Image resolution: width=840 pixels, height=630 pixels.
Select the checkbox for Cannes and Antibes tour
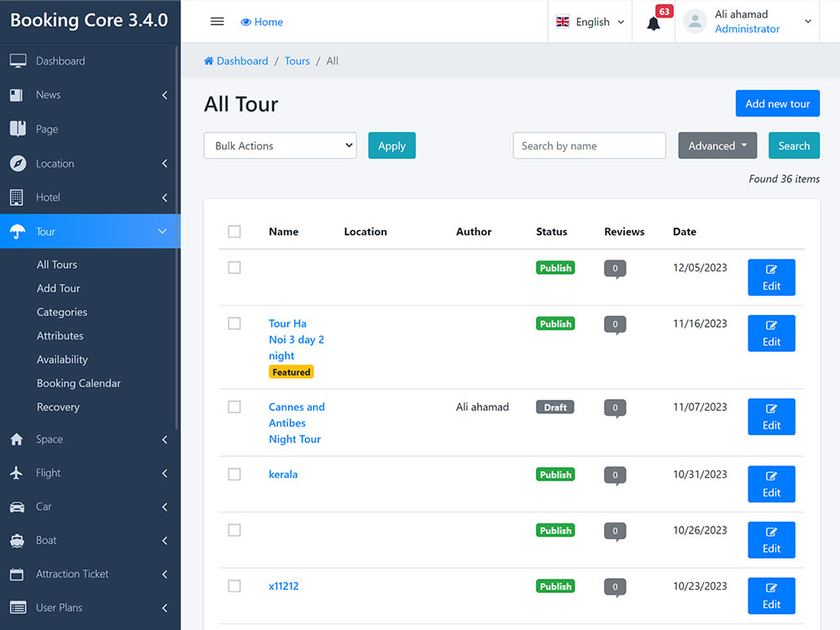pyautogui.click(x=234, y=407)
